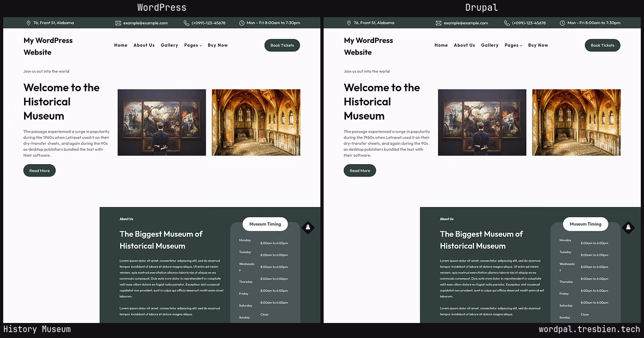The width and height of the screenshot is (644, 338).
Task: Click example@example.com in WordPress top bar
Action: 145,23
